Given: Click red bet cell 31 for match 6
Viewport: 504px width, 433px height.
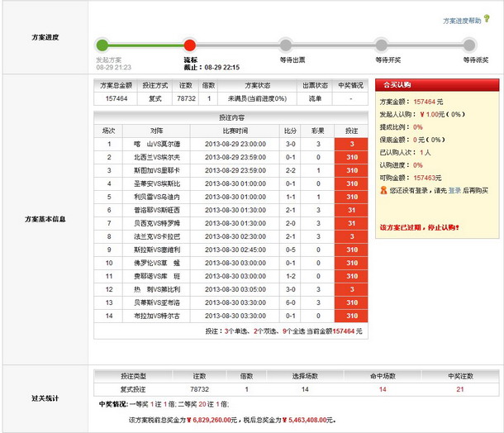Looking at the screenshot, I should pos(351,211).
